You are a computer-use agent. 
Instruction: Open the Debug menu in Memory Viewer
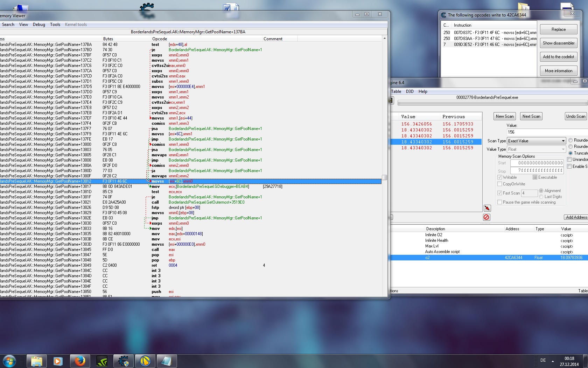point(39,25)
